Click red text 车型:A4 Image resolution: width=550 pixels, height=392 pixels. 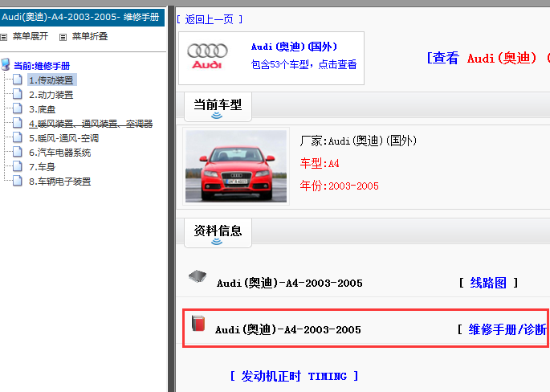click(x=320, y=163)
